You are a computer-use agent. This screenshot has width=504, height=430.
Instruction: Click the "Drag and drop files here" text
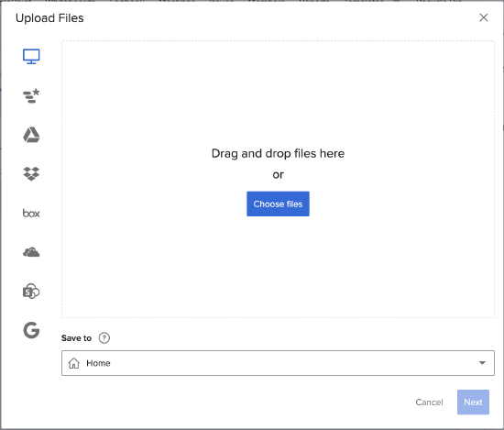[278, 153]
